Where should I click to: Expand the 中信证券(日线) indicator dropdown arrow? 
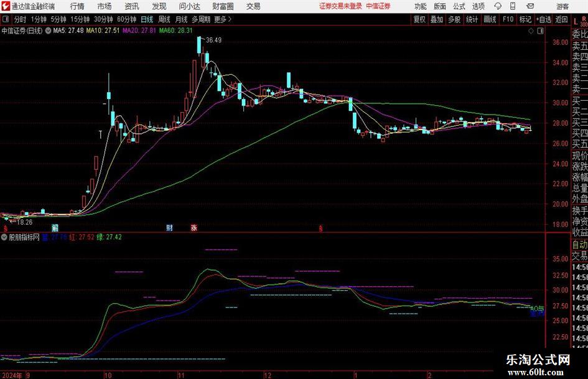48,30
